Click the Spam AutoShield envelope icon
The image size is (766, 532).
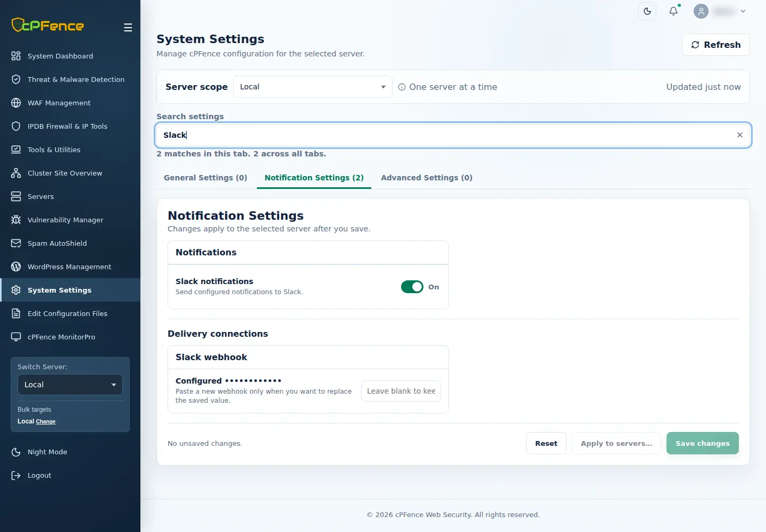tap(16, 243)
